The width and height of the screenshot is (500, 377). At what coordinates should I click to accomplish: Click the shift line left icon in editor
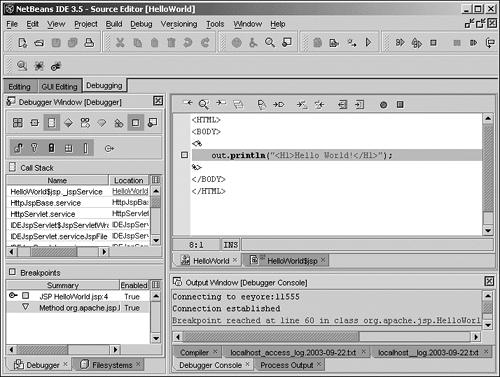(342, 105)
